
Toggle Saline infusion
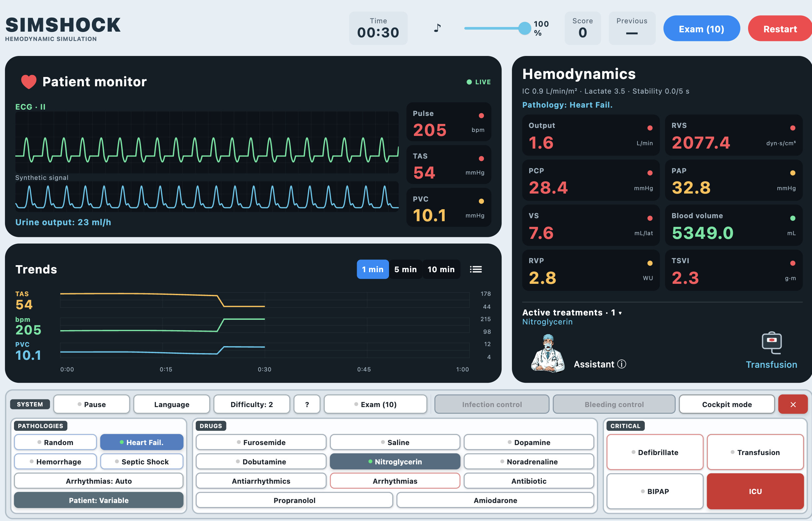pyautogui.click(x=395, y=442)
